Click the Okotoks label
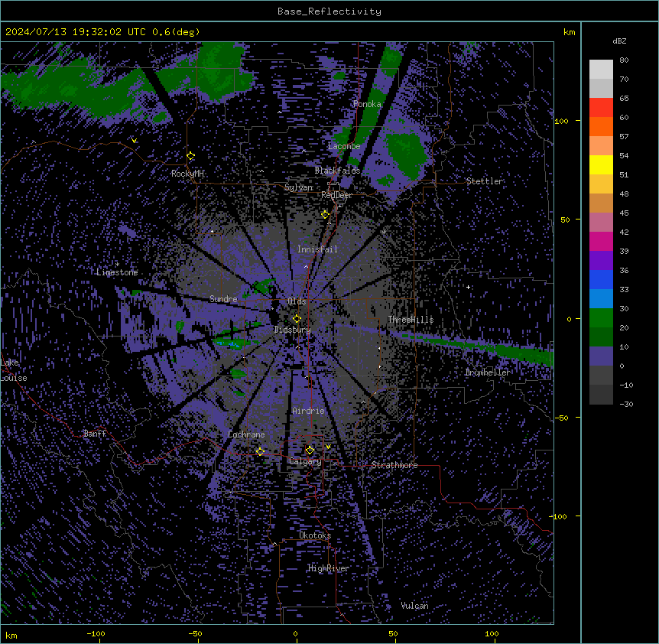 coord(315,535)
